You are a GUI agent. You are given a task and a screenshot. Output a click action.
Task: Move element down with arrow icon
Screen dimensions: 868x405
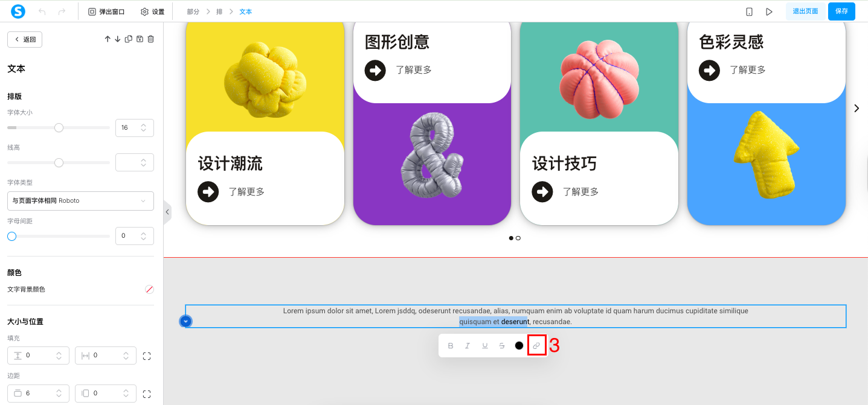point(118,39)
